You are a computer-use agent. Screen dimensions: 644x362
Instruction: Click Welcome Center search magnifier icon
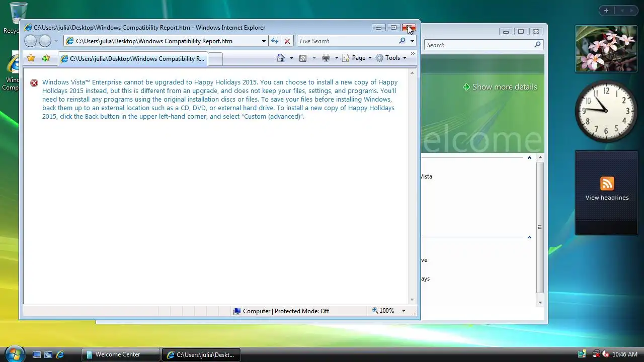537,45
